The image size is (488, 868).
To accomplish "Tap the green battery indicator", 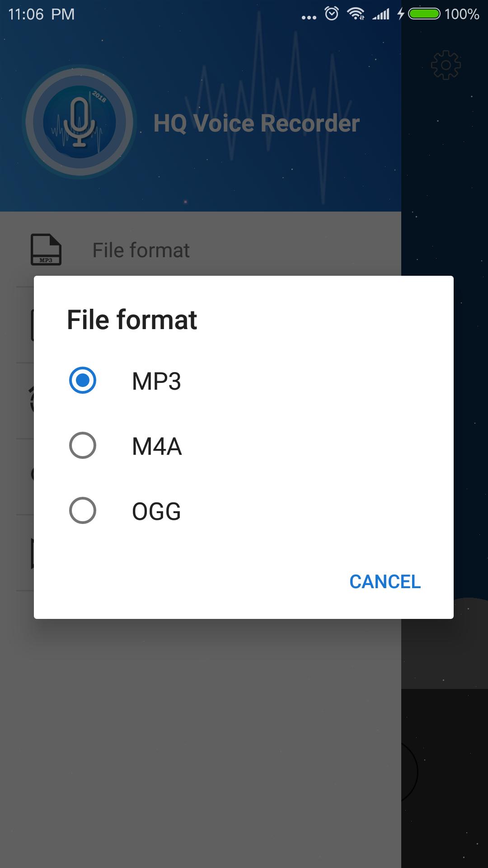I will coord(424,14).
